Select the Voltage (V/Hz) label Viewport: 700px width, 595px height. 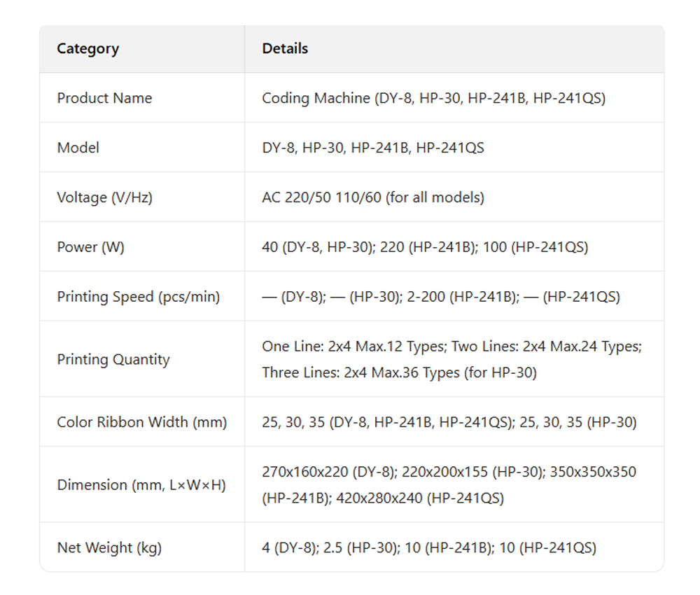104,197
